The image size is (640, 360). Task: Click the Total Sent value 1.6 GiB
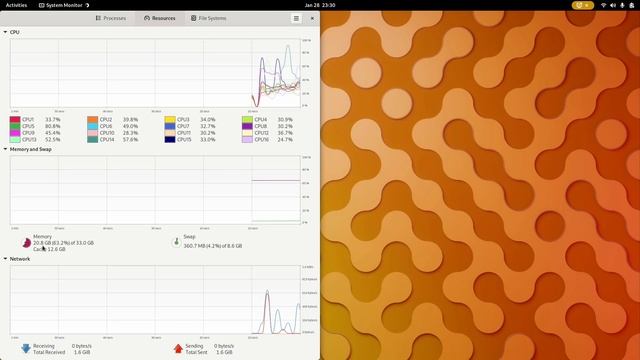coord(224,352)
